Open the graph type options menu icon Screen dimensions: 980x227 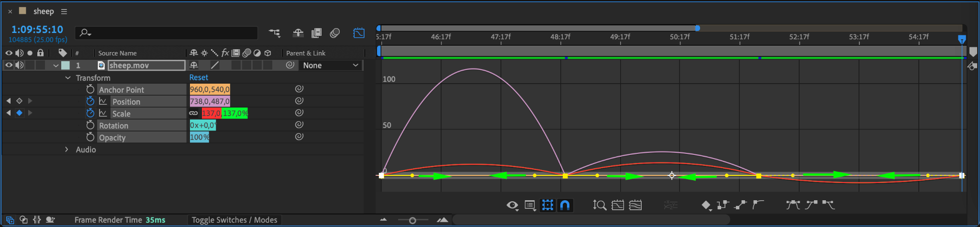point(530,205)
